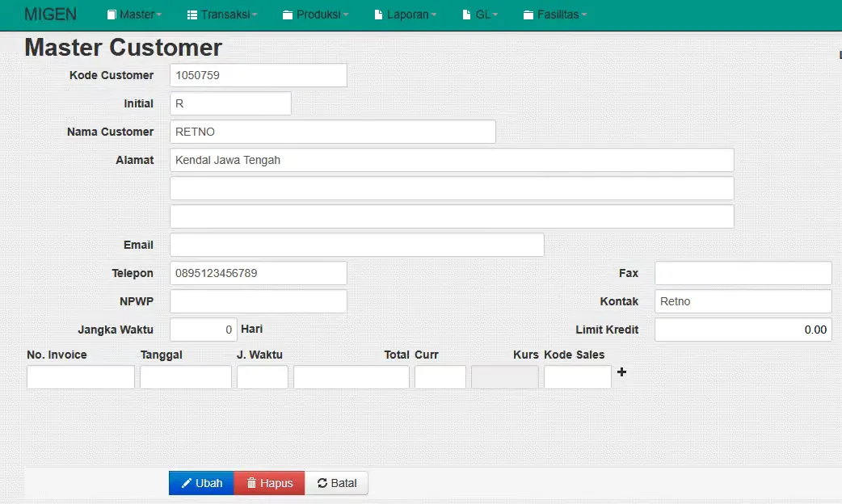Open the Laporan menu
Viewport: 842px width, 504px height.
(405, 15)
